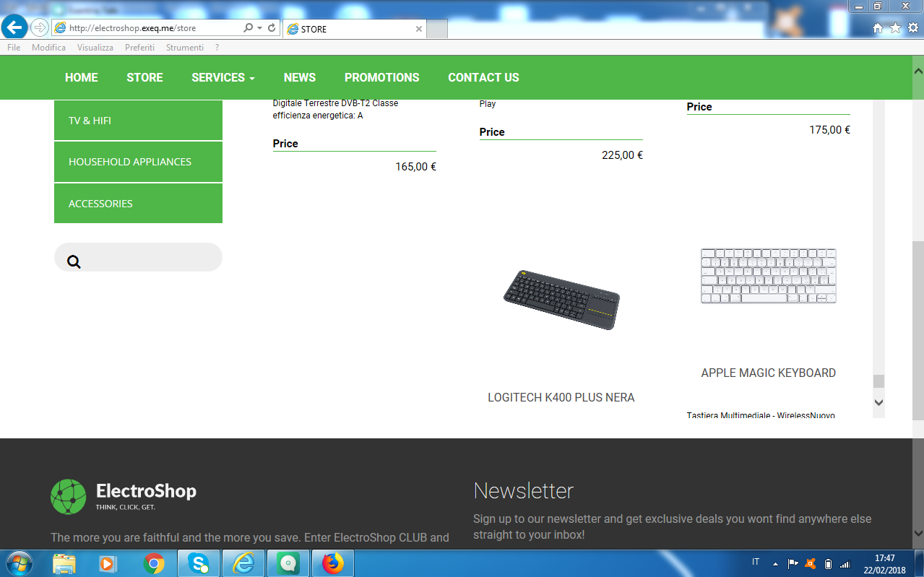
Task: Refresh the page with the reload icon
Action: (272, 28)
